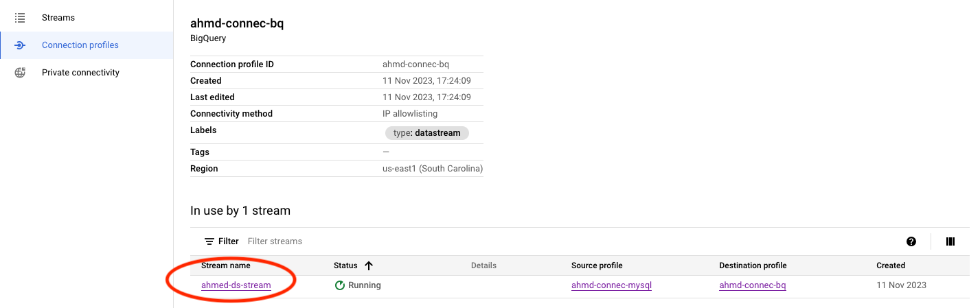Click the Streams list icon in sidebar
Screen dimensions: 980x308
click(x=20, y=18)
